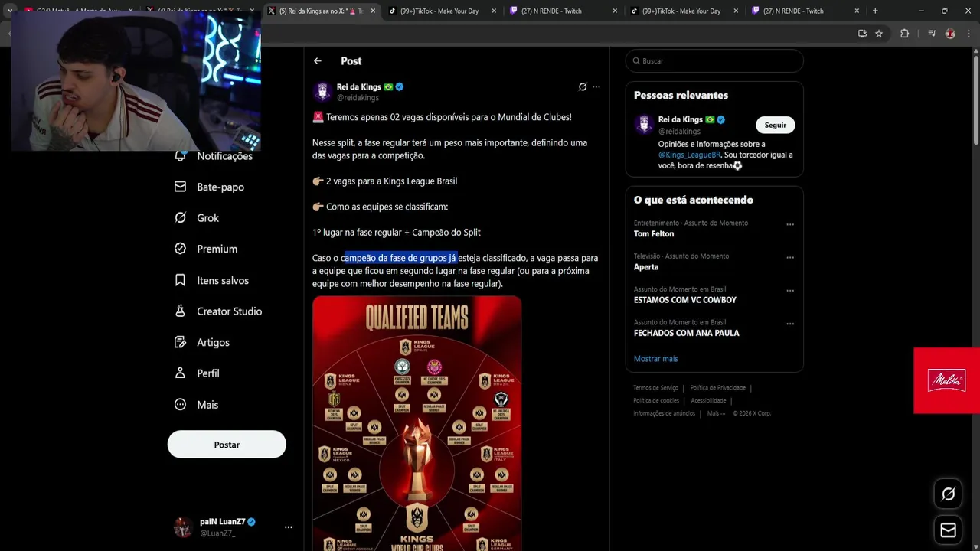Open Premium in the sidebar
The image size is (980, 551).
point(206,249)
